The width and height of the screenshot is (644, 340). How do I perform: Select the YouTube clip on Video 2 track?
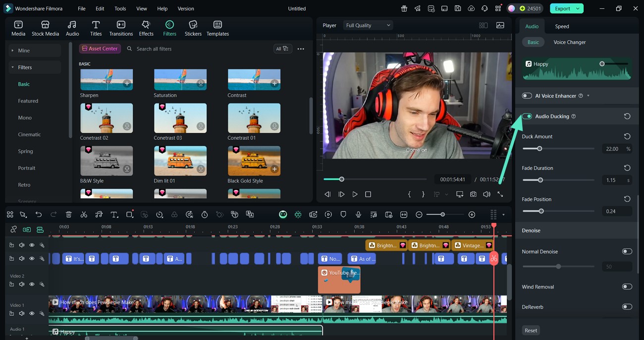pyautogui.click(x=339, y=280)
